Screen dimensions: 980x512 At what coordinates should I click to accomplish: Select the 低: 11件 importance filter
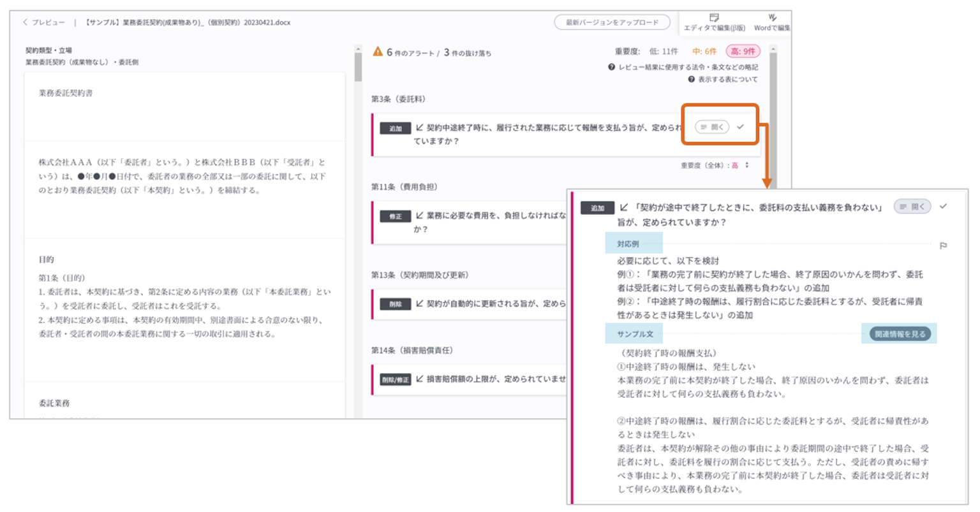(664, 52)
